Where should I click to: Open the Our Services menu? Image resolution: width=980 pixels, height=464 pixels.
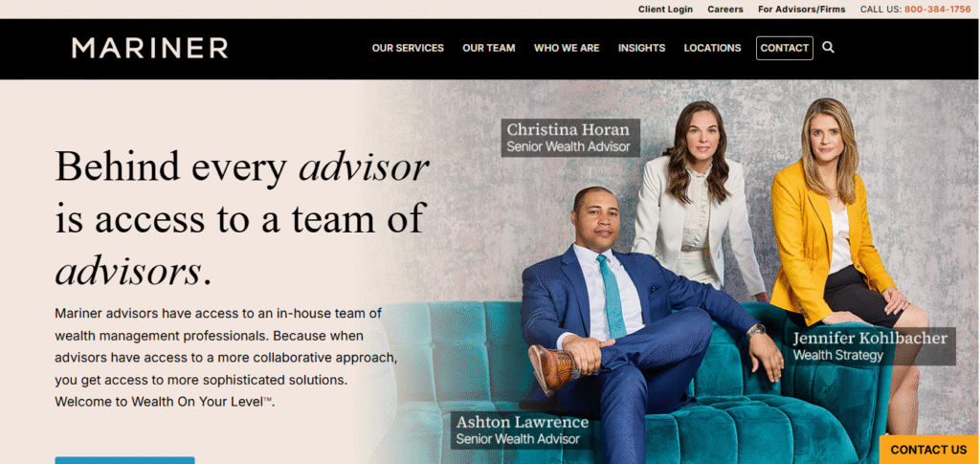(x=408, y=48)
